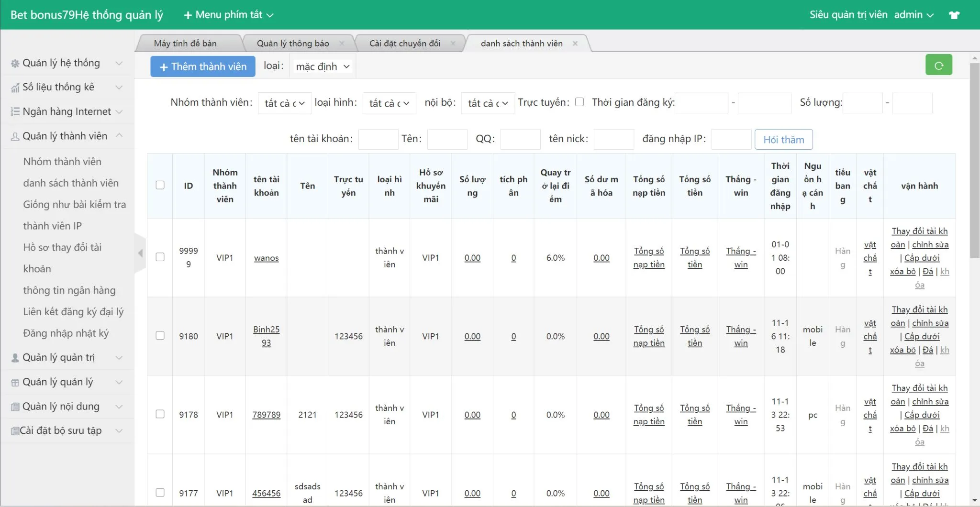Open the Nhóm thành viên filter dropdown
The image size is (980, 507).
[284, 103]
